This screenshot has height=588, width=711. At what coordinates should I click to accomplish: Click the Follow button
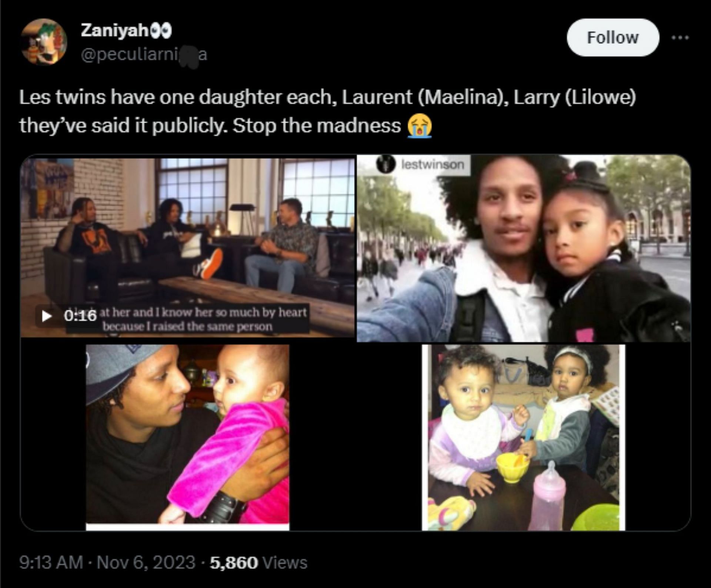pos(613,37)
